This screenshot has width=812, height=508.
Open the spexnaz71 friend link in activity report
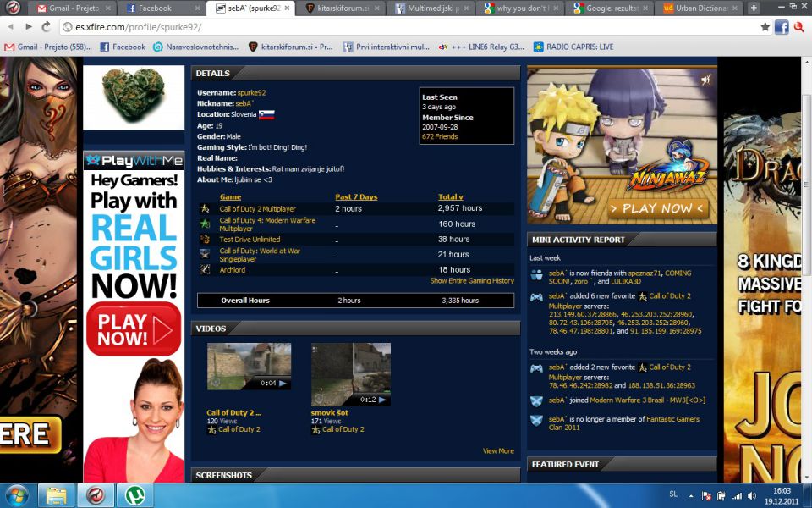pyautogui.click(x=645, y=273)
